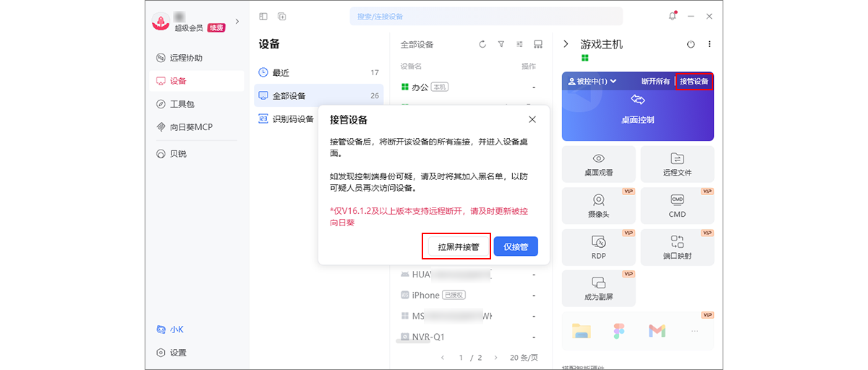Click the 仅接管 button

click(516, 246)
